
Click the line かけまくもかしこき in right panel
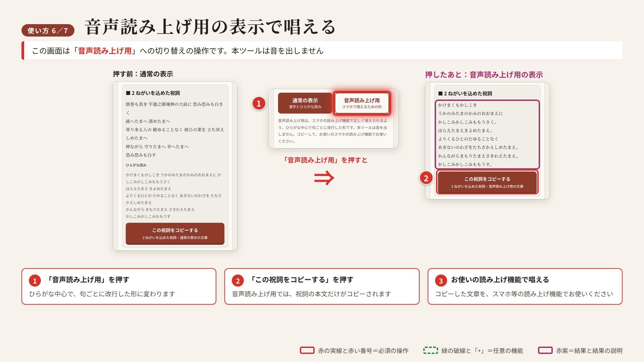457,105
